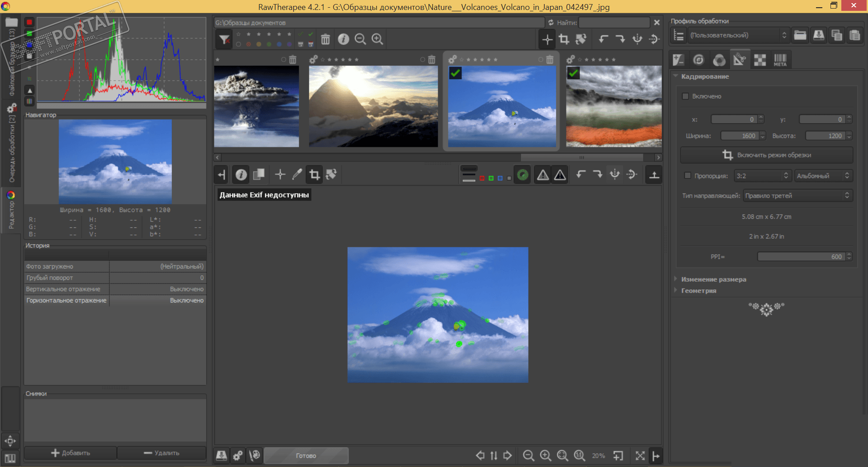The height and width of the screenshot is (467, 868).
Task: Toggle blue channel preview in the editor toolbar
Action: 500,179
